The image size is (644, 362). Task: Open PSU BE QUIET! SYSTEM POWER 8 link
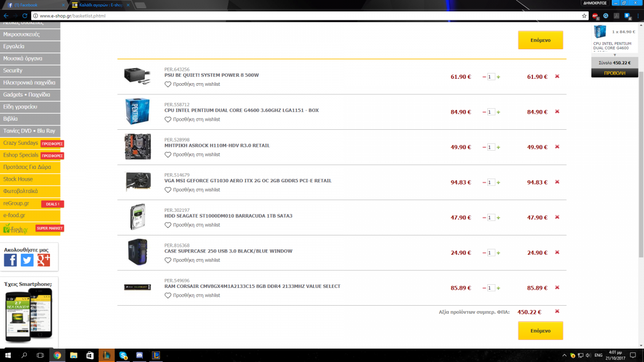[211, 75]
